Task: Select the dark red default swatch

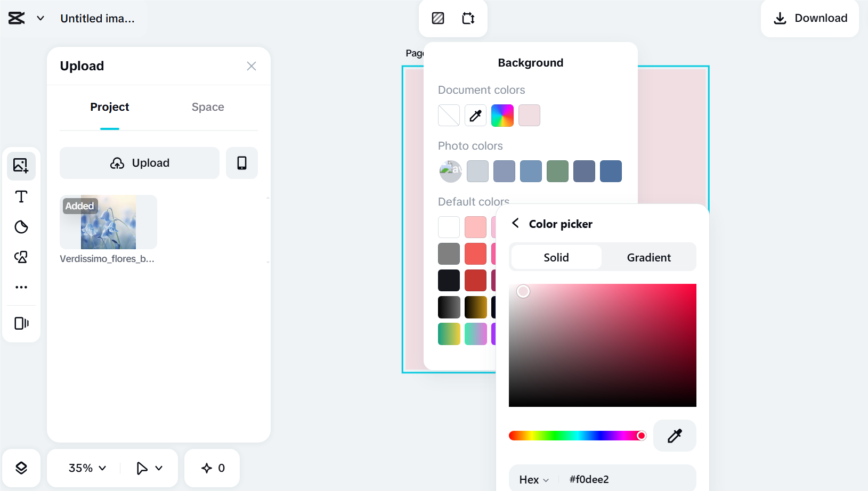Action: [x=475, y=280]
